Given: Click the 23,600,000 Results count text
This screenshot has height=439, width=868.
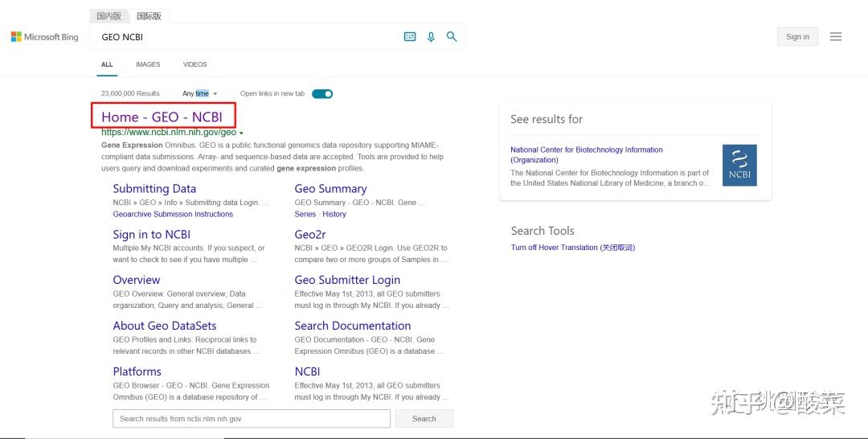Looking at the screenshot, I should coord(130,93).
